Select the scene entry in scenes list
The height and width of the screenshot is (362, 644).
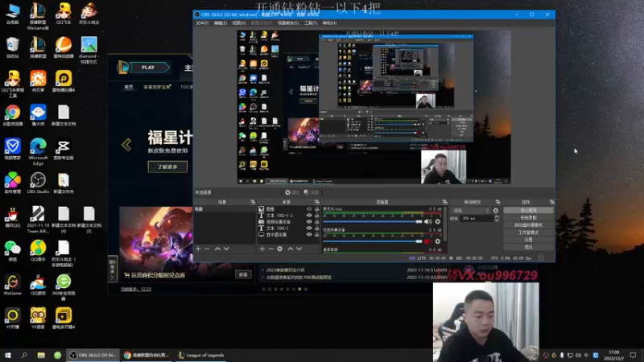pyautogui.click(x=225, y=209)
